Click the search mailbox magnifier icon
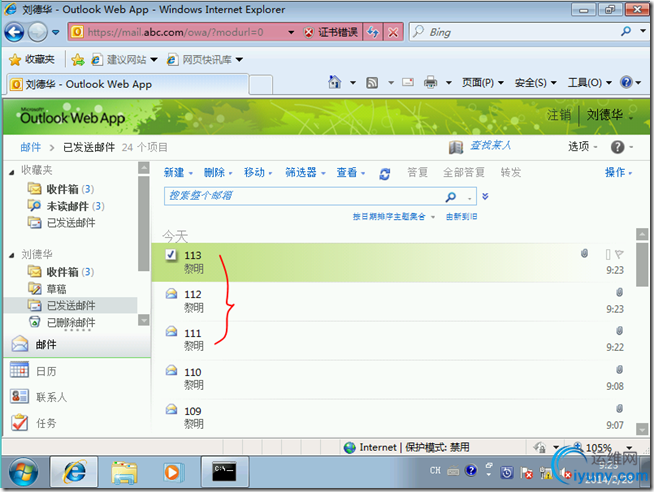 pyautogui.click(x=450, y=196)
